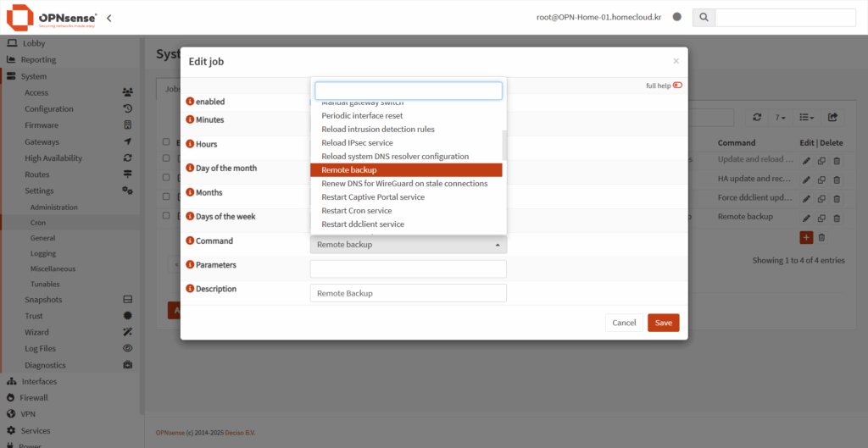The width and height of the screenshot is (868, 448).
Task: Collapse the Command dropdown showing Remote backup
Action: 408,245
